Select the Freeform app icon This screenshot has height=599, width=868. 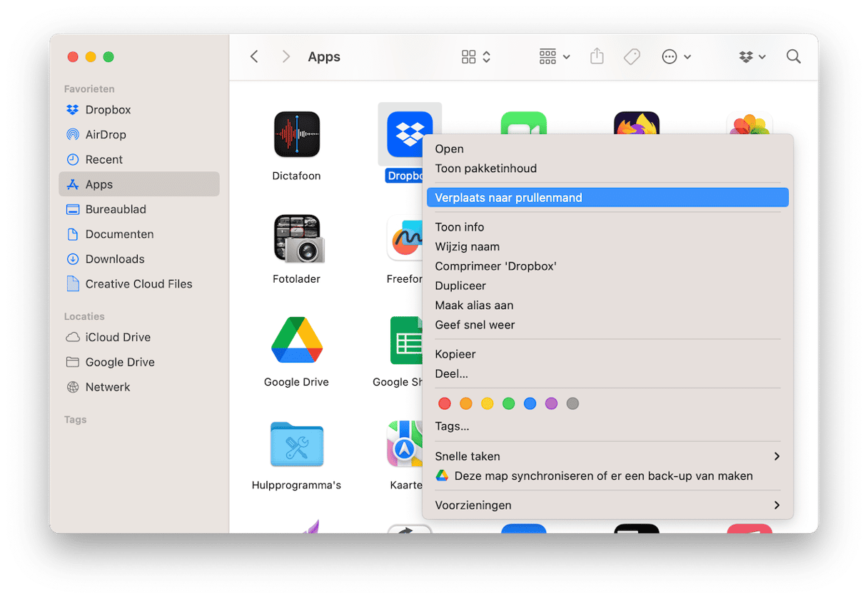tap(405, 238)
